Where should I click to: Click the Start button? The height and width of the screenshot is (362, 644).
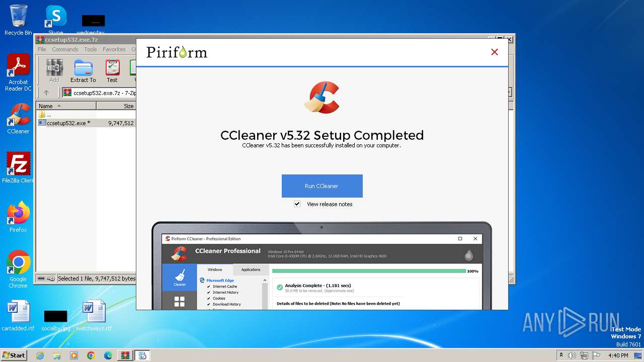[14, 355]
